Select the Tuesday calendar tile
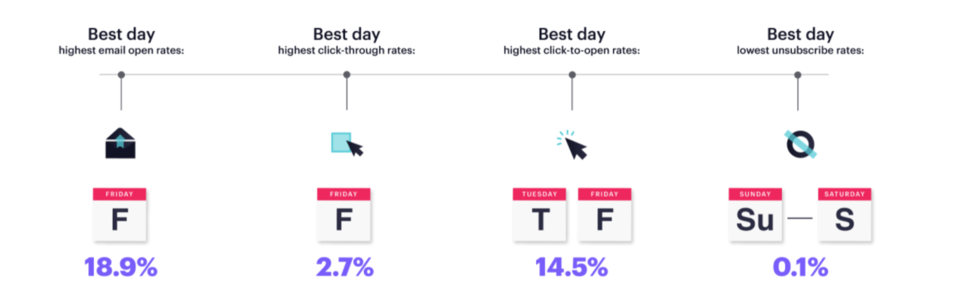Screen dimensions: 980x302 point(539,215)
